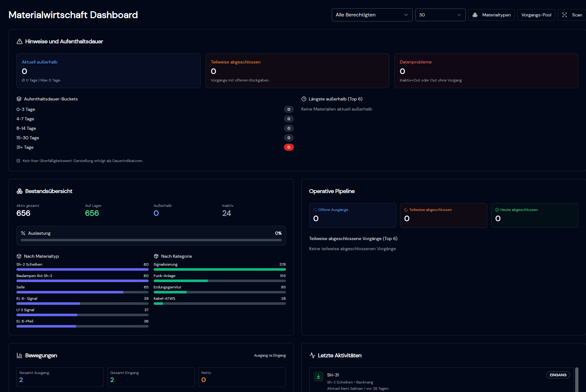Click the red 31+ Tage count badge
Screen dimensions: 586x392
[289, 148]
